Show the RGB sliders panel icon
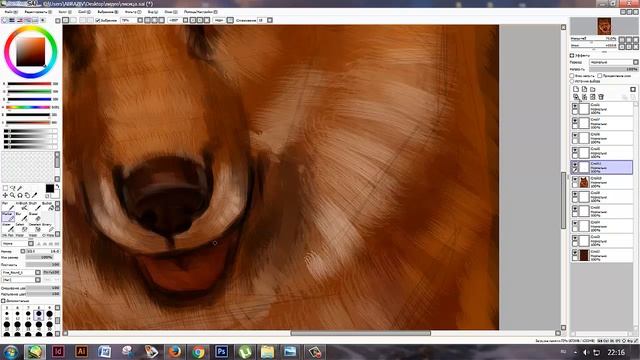640x360 pixels. 12,20
